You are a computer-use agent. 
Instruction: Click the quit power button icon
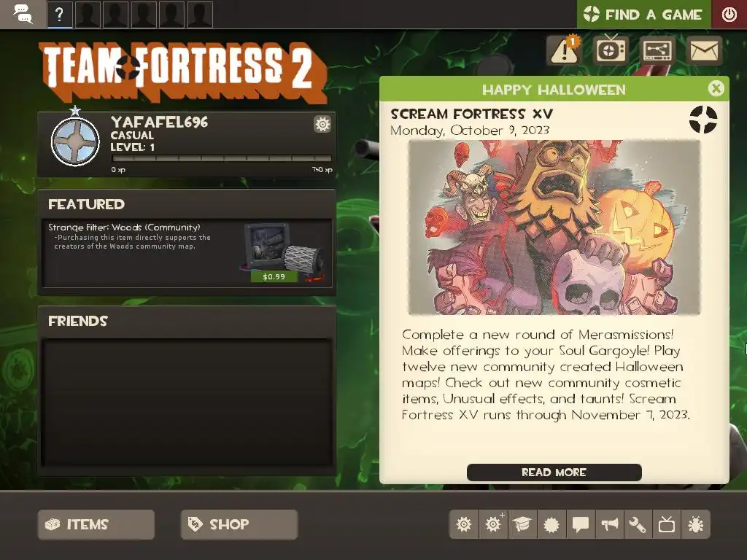[x=729, y=15]
